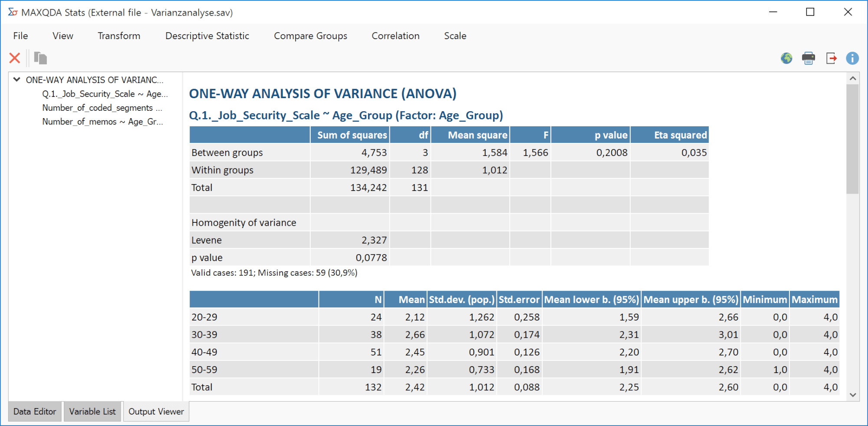868x426 pixels.
Task: Click the Mean square column header
Action: pos(470,135)
